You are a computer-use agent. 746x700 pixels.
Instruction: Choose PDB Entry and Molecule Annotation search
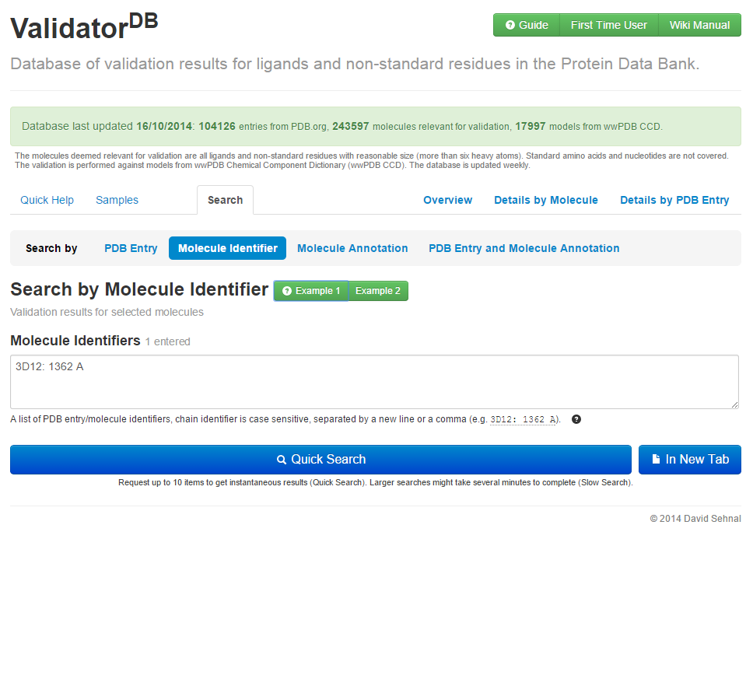click(x=524, y=248)
